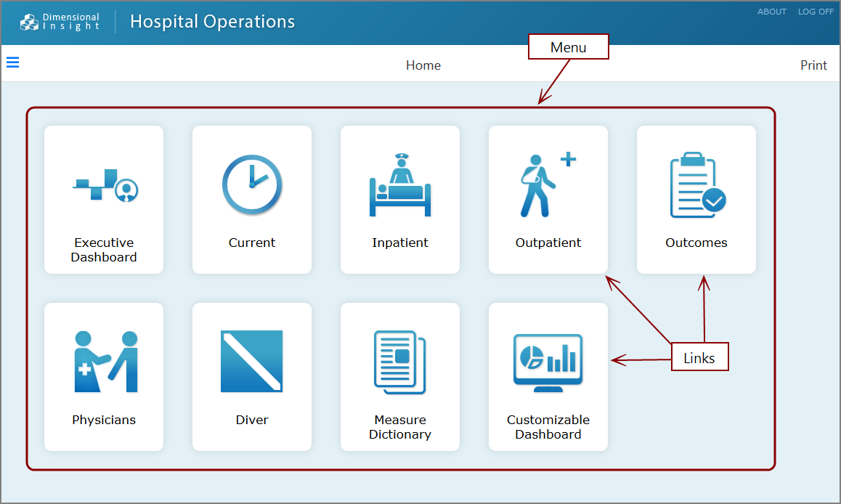Click the Customizable Dashboard monitor icon
This screenshot has height=504, width=841.
click(548, 362)
